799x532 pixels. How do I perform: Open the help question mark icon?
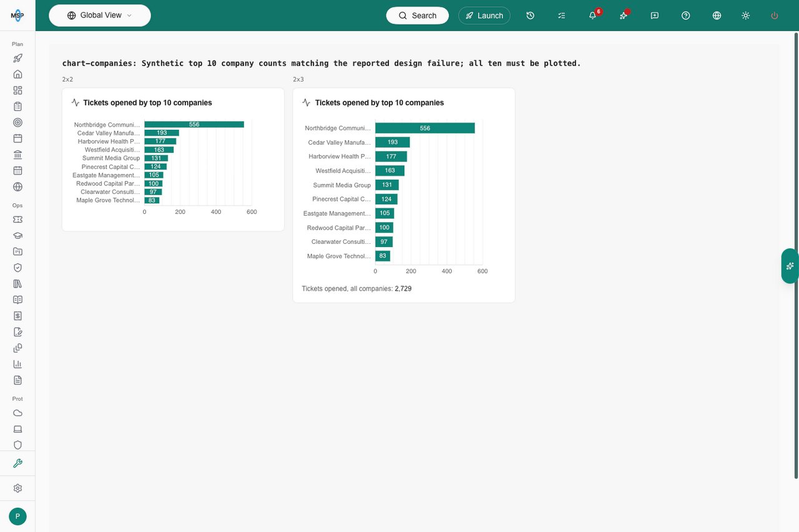point(686,16)
